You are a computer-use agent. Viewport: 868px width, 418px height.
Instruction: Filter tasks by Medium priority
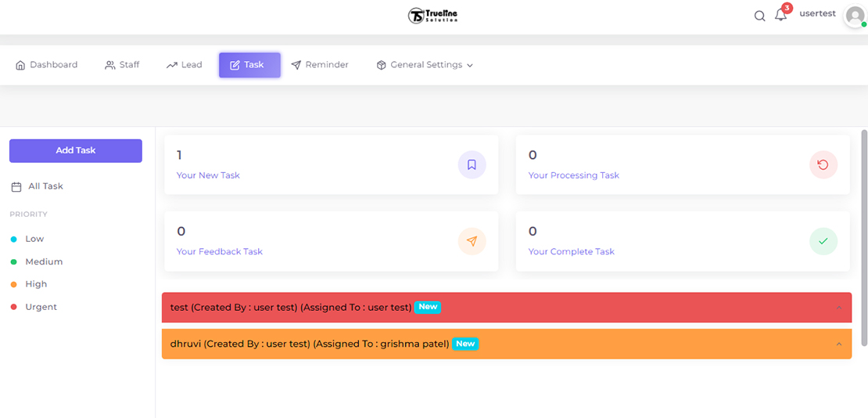pyautogui.click(x=43, y=261)
